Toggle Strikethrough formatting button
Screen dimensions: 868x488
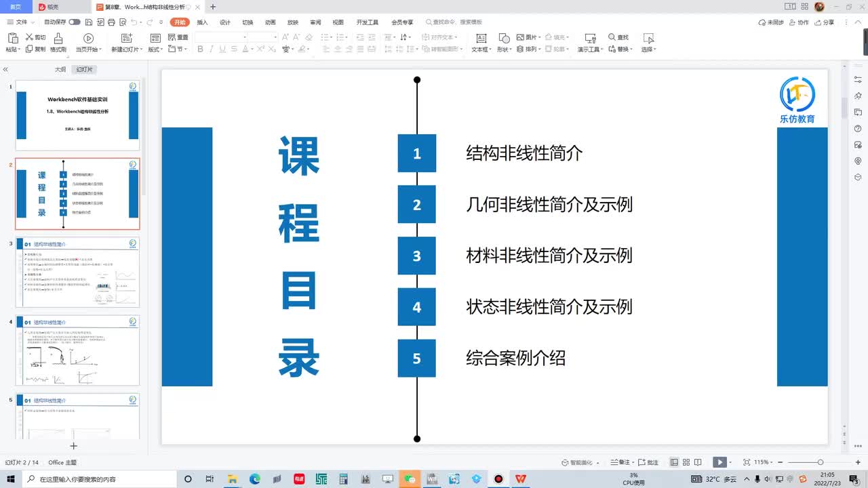point(233,49)
